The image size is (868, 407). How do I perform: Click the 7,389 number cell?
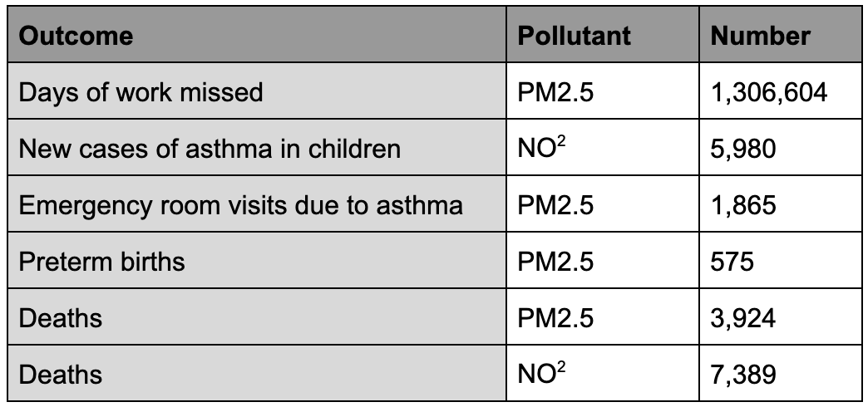(x=743, y=374)
